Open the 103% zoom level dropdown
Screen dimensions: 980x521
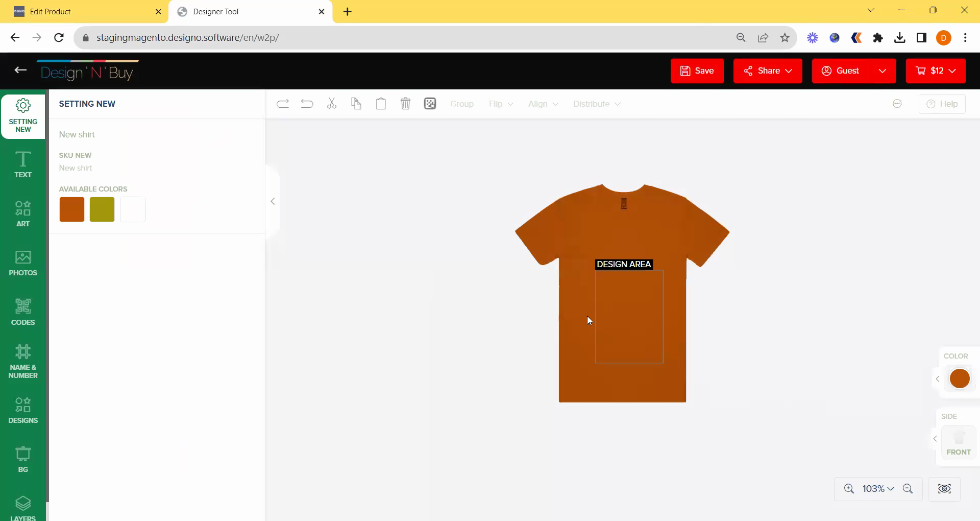[878, 489]
